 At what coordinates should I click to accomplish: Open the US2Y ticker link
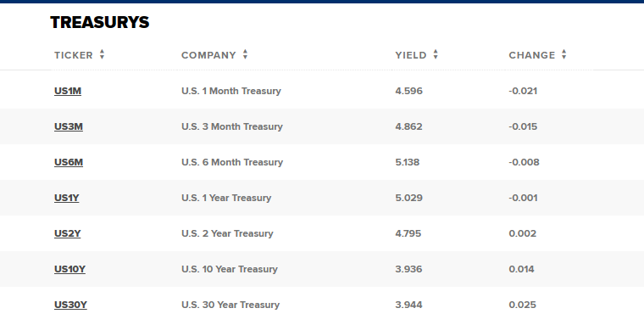tap(67, 233)
